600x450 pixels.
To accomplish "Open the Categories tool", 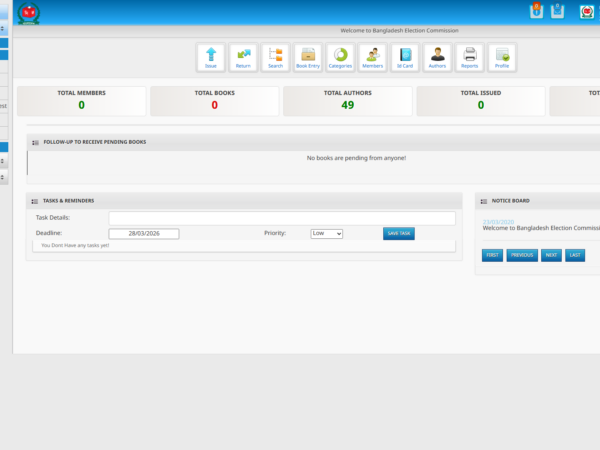I will 340,58.
